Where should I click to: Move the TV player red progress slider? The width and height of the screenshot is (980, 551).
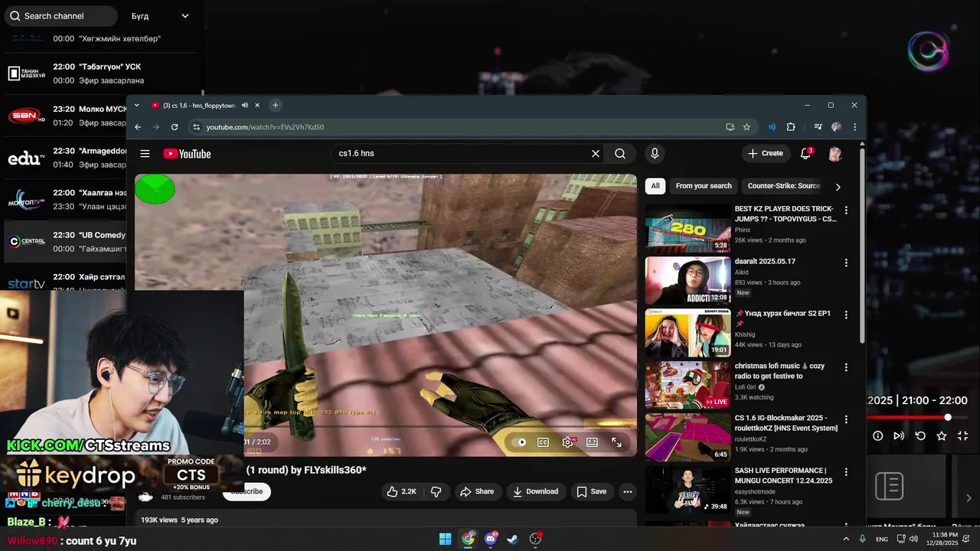pyautogui.click(x=948, y=417)
